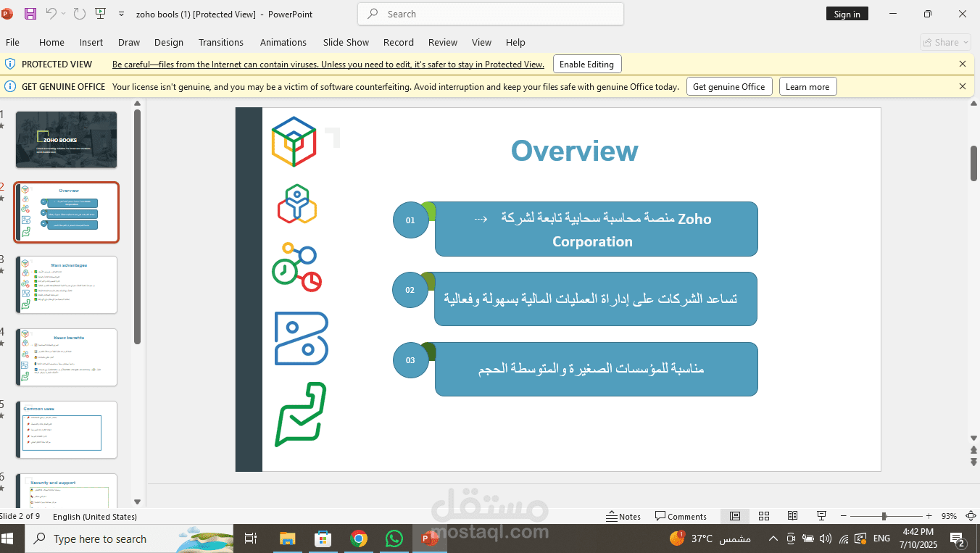Image resolution: width=980 pixels, height=553 pixels.
Task: Open the Slide Show tab
Action: tap(346, 42)
